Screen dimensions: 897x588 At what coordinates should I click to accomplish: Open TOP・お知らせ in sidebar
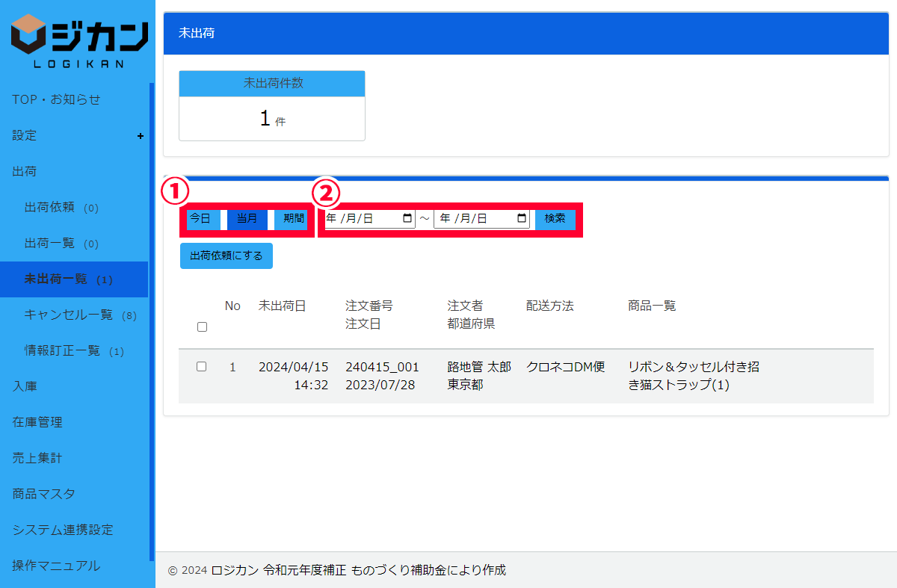point(56,99)
